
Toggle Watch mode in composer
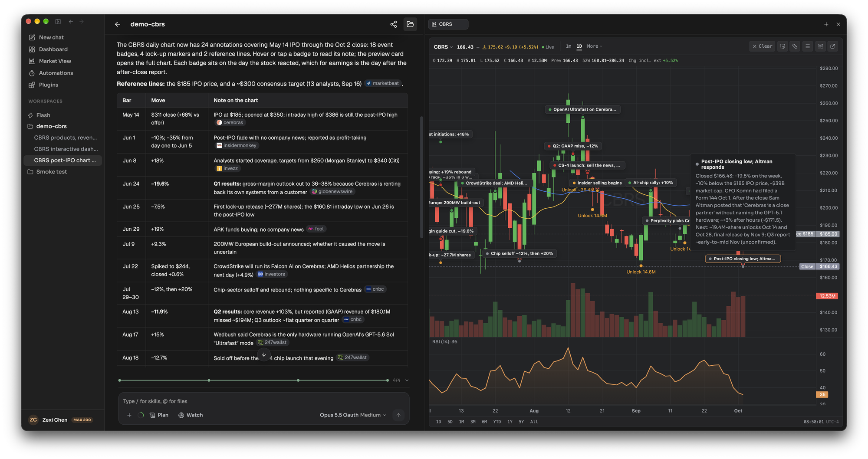(x=191, y=415)
